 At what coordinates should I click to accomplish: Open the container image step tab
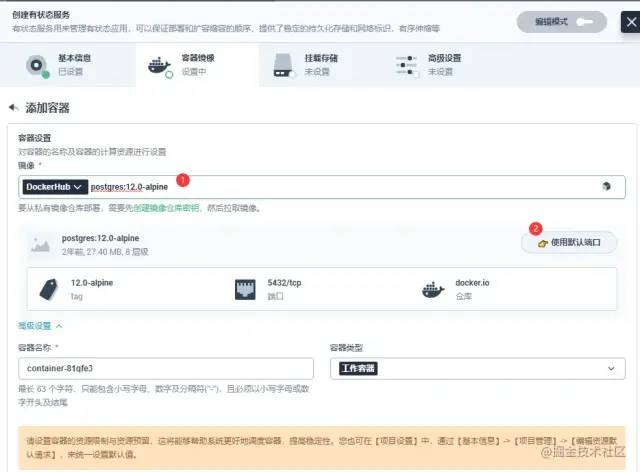198,65
